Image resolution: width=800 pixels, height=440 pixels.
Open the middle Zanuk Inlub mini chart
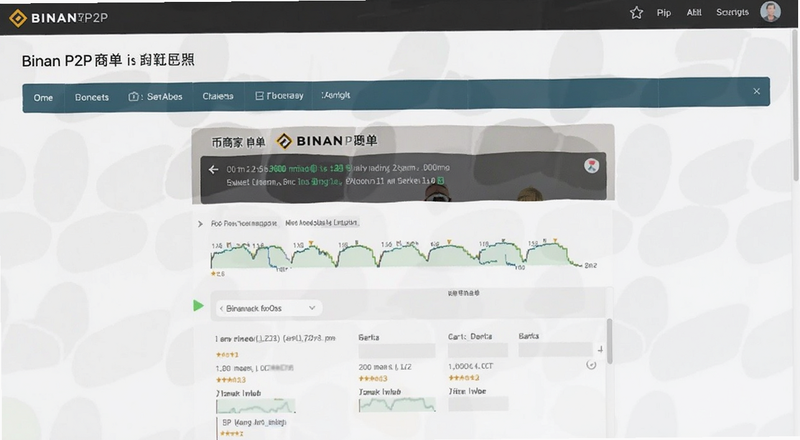397,405
